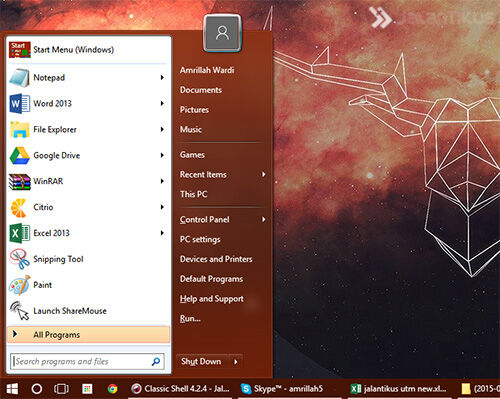
Task: Select Devices and Printers entry
Action: point(216,259)
